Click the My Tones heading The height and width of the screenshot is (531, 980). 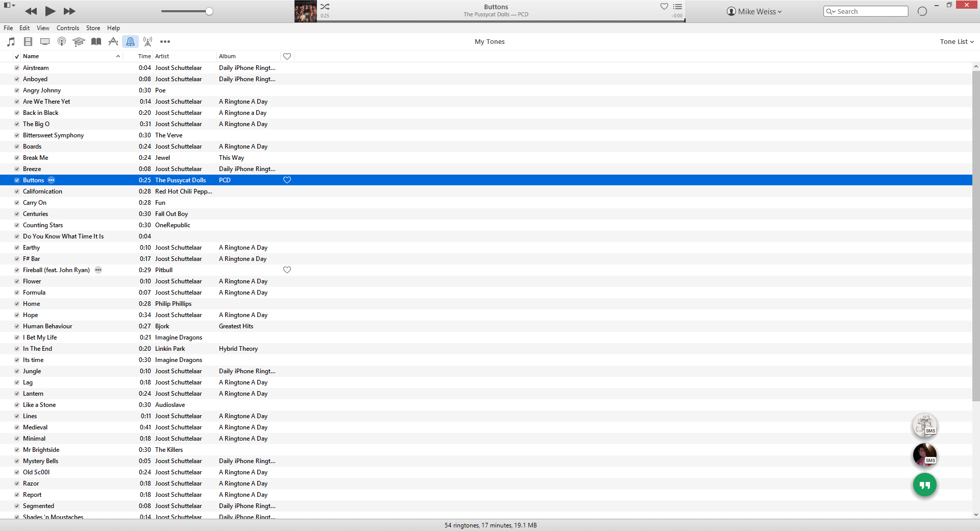pos(489,42)
